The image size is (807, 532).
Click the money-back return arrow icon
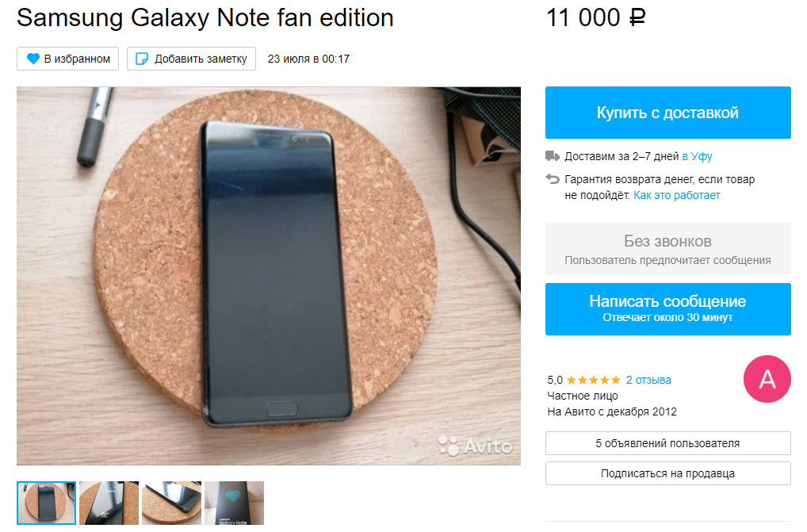(553, 179)
